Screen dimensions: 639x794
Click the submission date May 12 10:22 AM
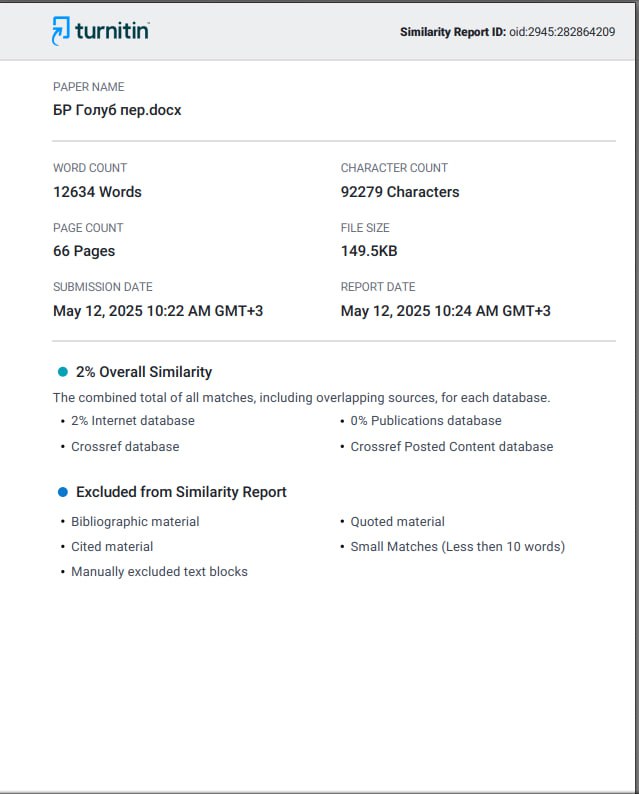click(158, 311)
